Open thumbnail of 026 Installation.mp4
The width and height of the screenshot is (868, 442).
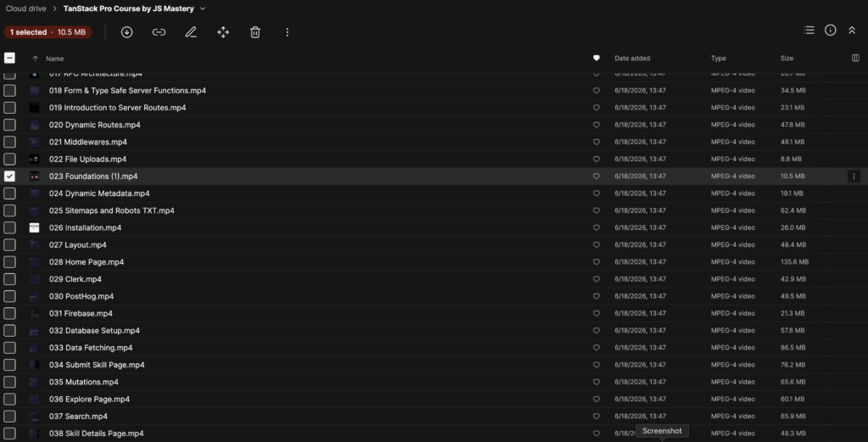pyautogui.click(x=34, y=227)
